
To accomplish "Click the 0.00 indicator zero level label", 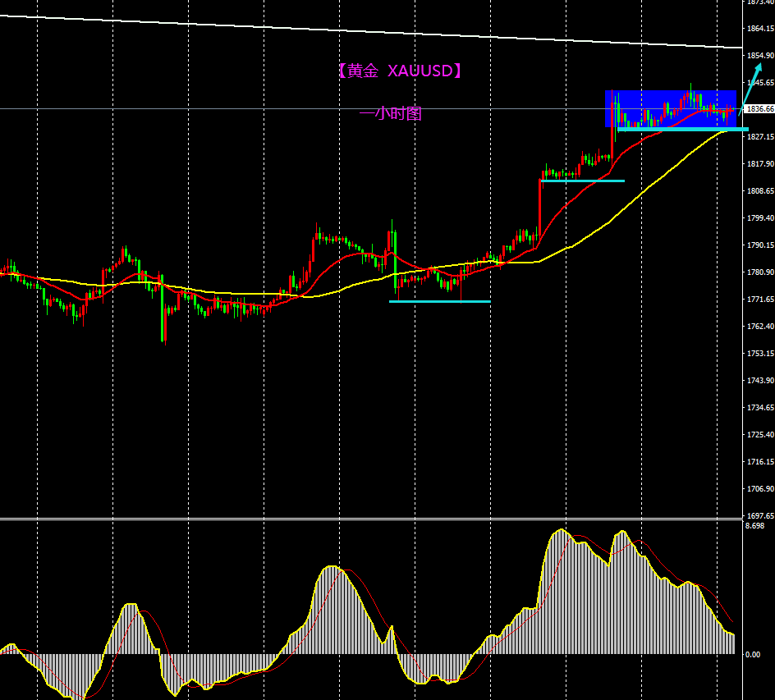I will pyautogui.click(x=752, y=655).
